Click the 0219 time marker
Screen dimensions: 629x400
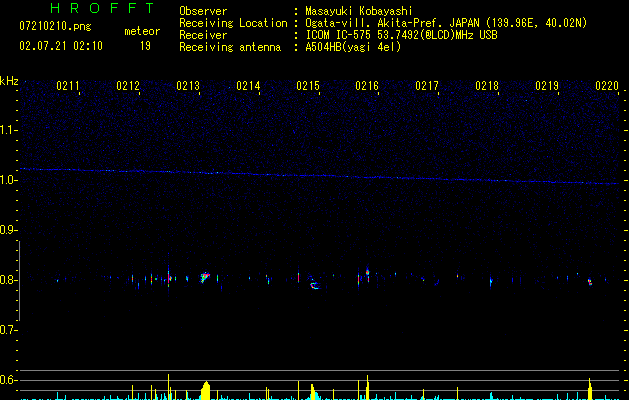point(547,86)
